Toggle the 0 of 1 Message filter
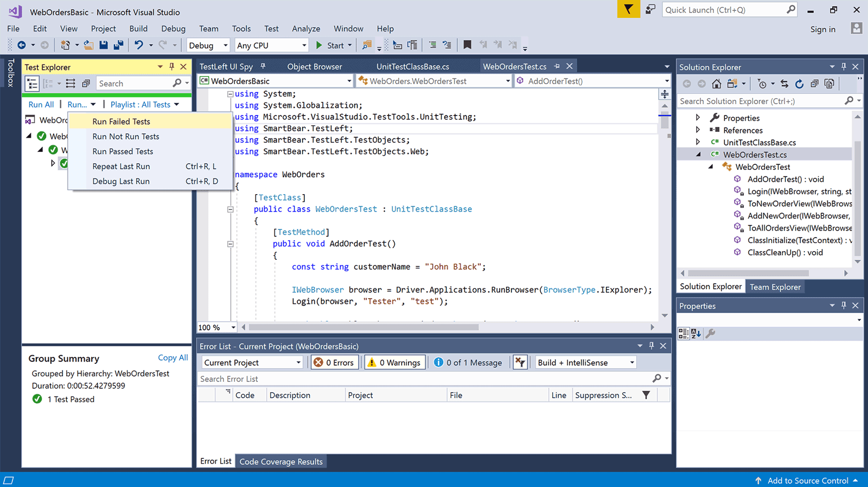Screen dimensions: 868x487 468,363
